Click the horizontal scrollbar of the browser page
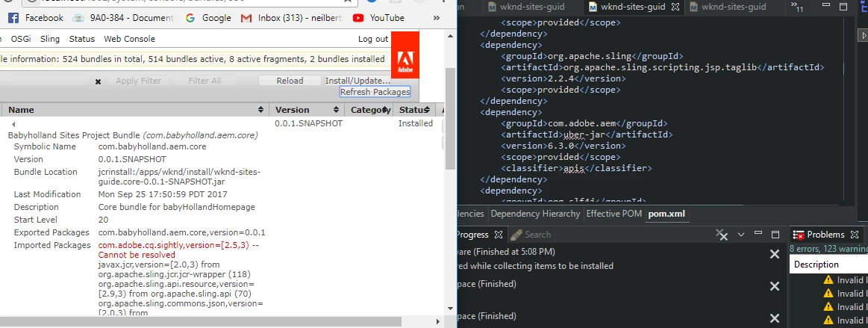 coord(200,321)
